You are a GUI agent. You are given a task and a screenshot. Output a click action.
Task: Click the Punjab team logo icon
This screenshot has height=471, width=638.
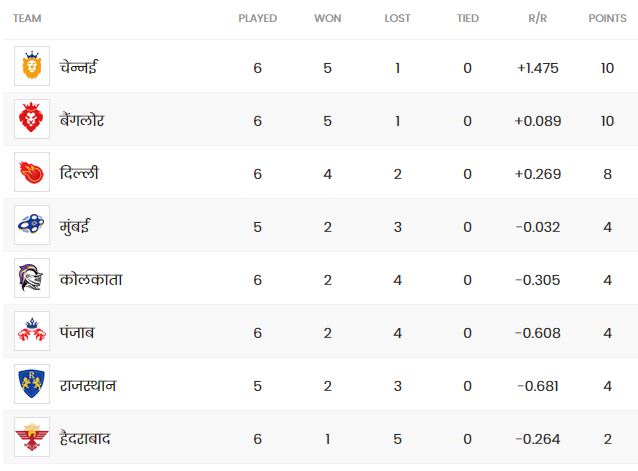[x=32, y=332]
